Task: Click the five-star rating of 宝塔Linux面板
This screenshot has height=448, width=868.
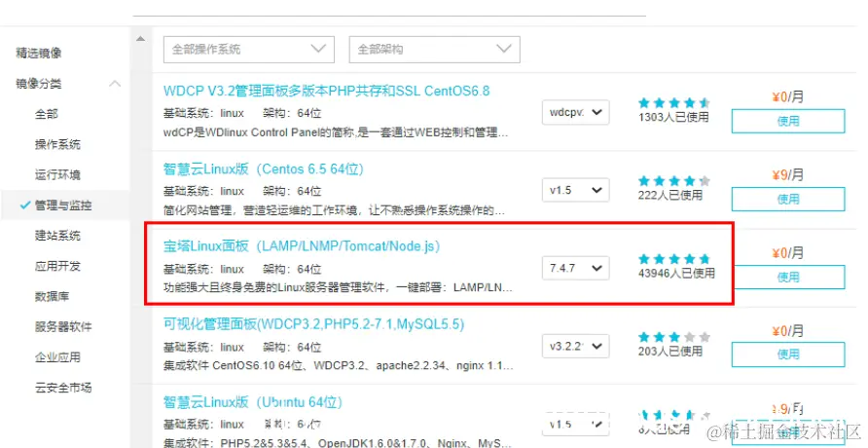Action: (x=673, y=259)
